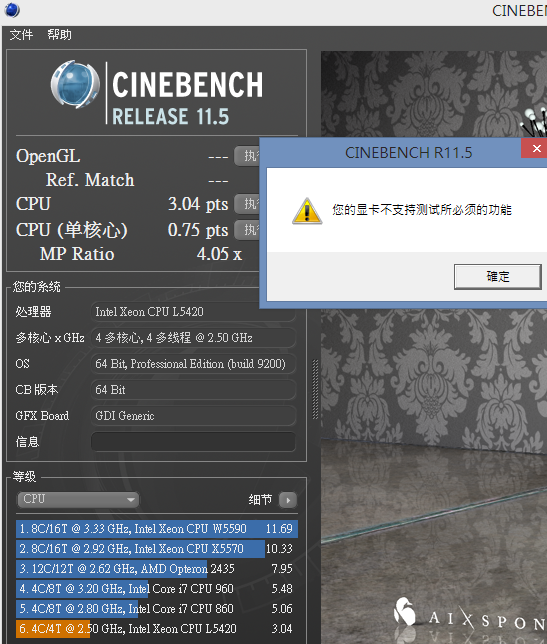Open the 帮助 menu

[x=59, y=35]
